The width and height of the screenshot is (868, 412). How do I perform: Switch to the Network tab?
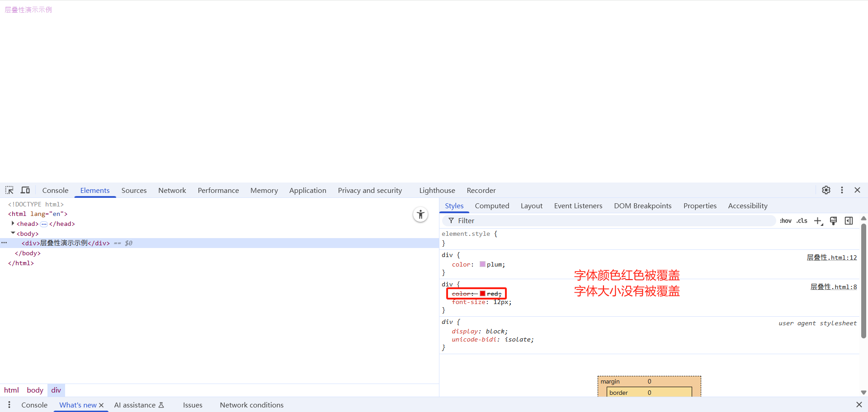172,191
